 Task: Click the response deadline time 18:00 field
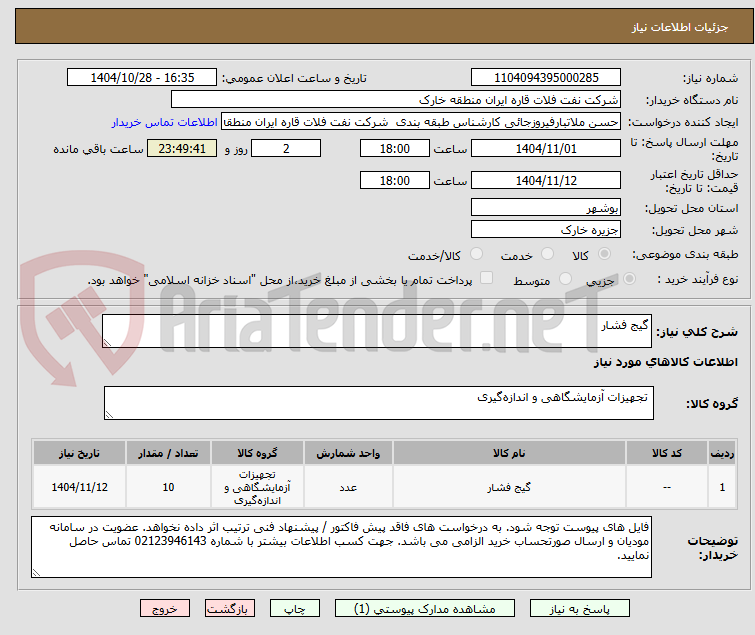395,148
